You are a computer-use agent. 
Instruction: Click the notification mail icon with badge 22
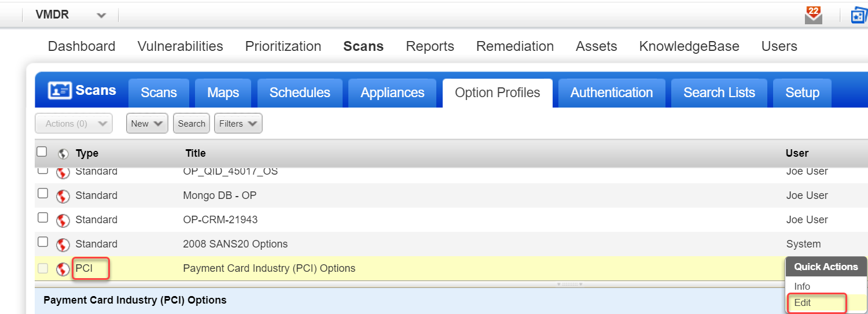pos(814,15)
